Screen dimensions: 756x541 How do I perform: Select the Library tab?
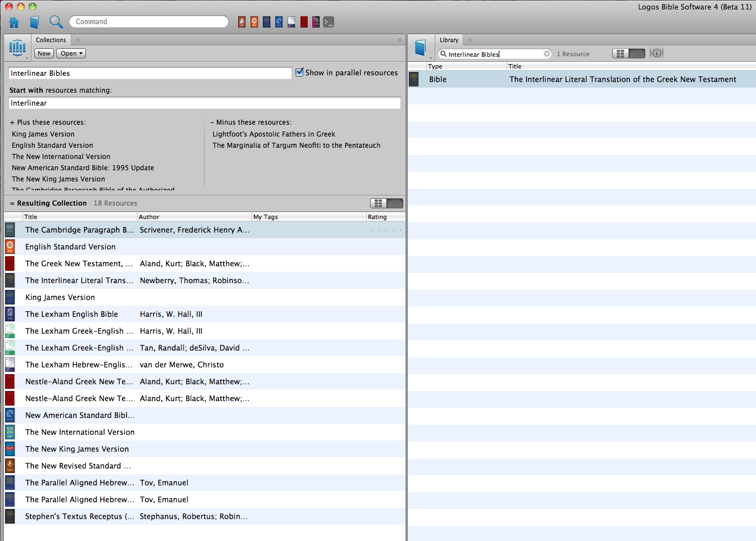click(449, 40)
